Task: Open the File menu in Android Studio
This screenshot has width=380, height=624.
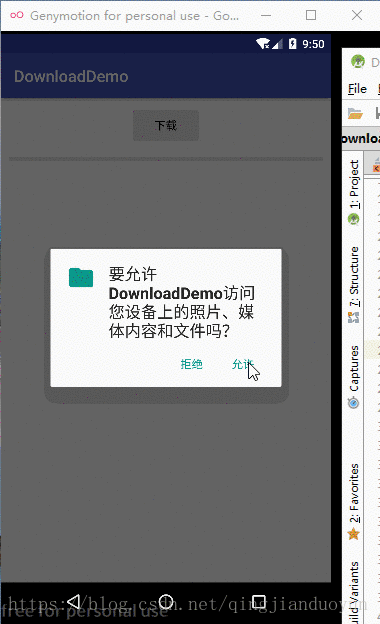Action: click(357, 88)
